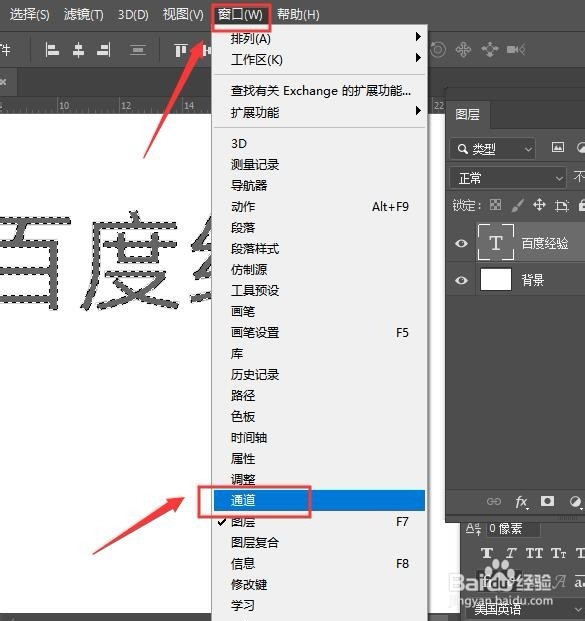Choose 动作 Alt+F9 menu entry
585x621 pixels.
[x=319, y=206]
